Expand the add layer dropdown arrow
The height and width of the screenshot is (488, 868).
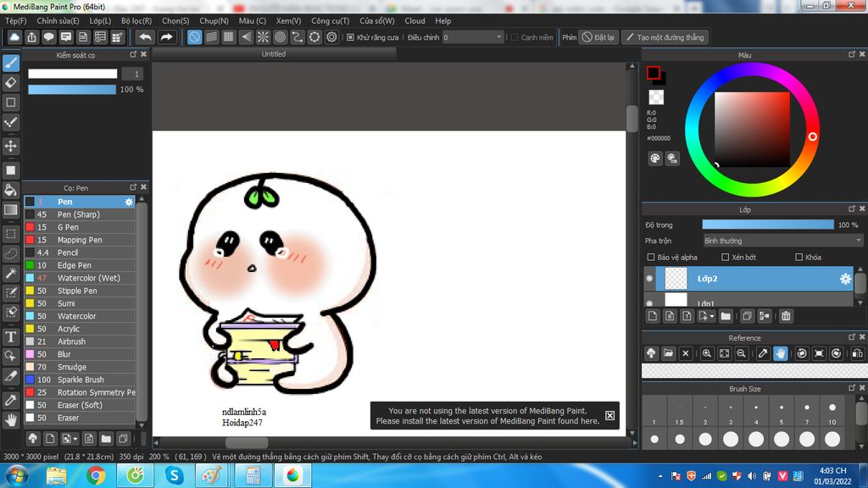pos(712,317)
